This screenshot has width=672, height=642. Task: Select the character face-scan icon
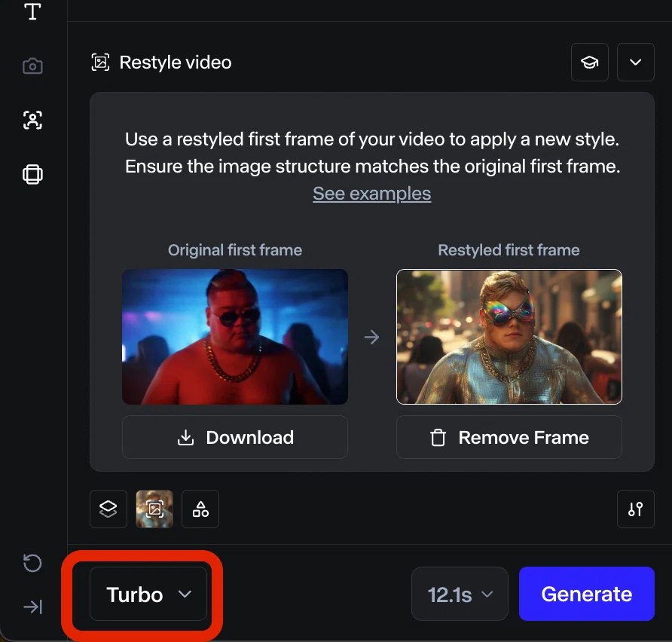pyautogui.click(x=32, y=120)
